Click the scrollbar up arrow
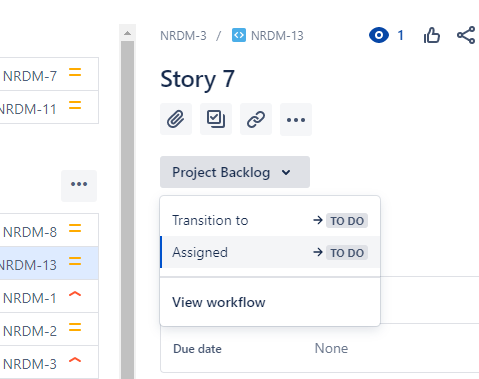The image size is (479, 379). (x=127, y=33)
